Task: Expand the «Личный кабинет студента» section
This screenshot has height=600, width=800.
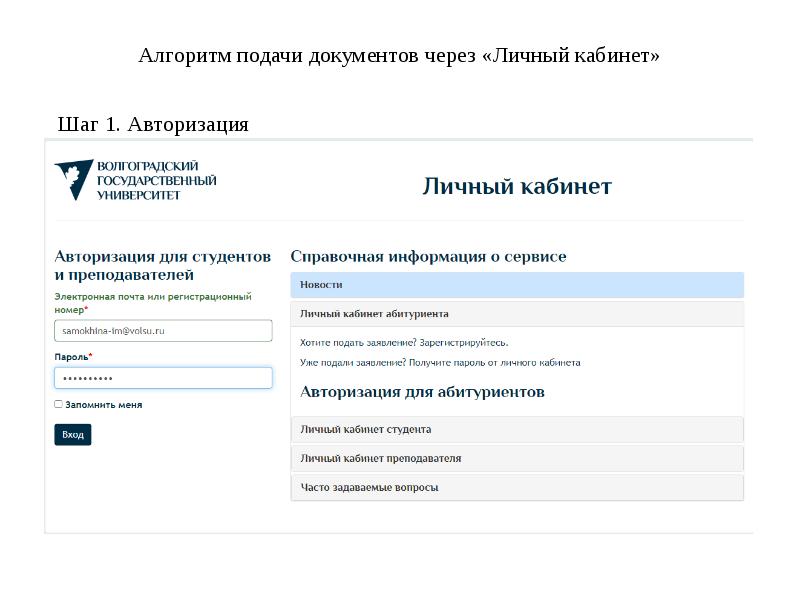Action: click(517, 429)
